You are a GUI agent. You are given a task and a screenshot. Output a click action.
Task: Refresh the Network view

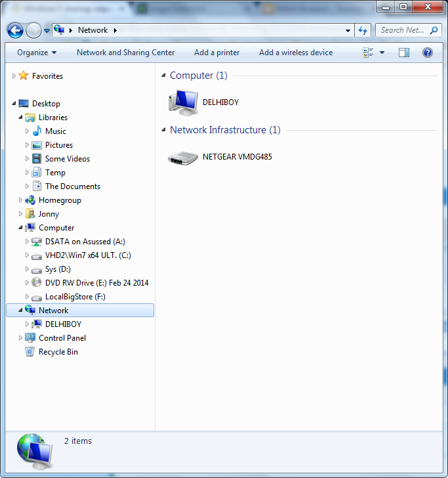[363, 30]
